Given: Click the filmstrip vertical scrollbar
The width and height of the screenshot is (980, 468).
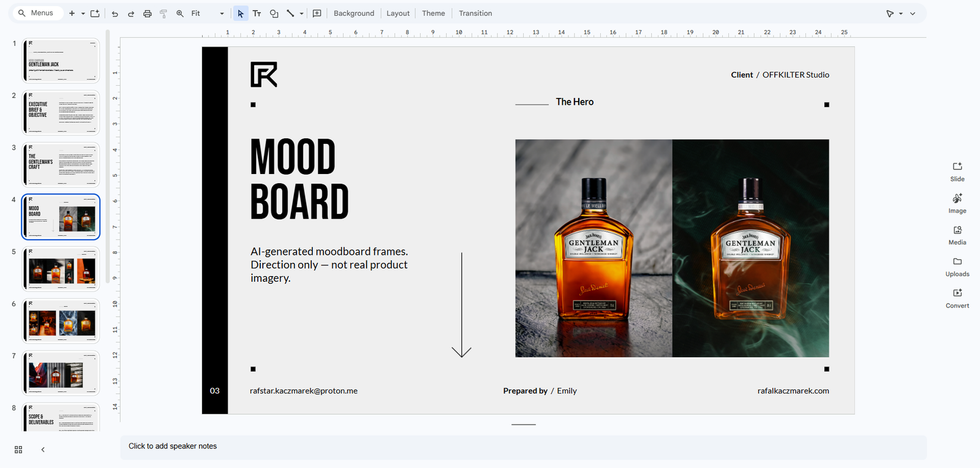Looking at the screenshot, I should click(x=108, y=156).
